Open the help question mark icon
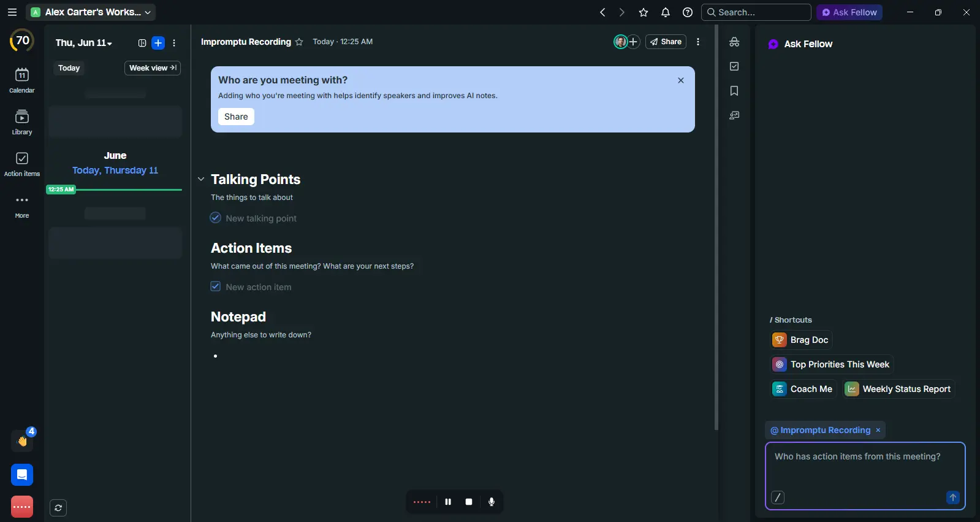The width and height of the screenshot is (980, 522). (688, 12)
